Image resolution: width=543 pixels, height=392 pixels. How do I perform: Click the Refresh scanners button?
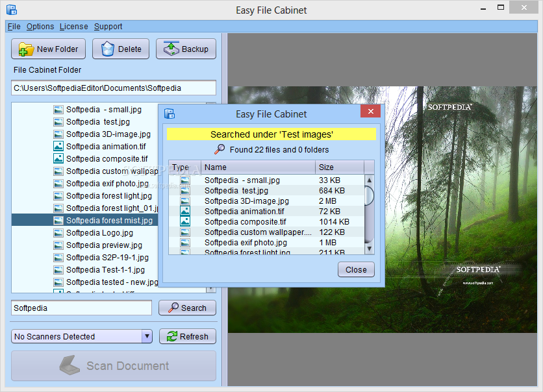pos(188,336)
